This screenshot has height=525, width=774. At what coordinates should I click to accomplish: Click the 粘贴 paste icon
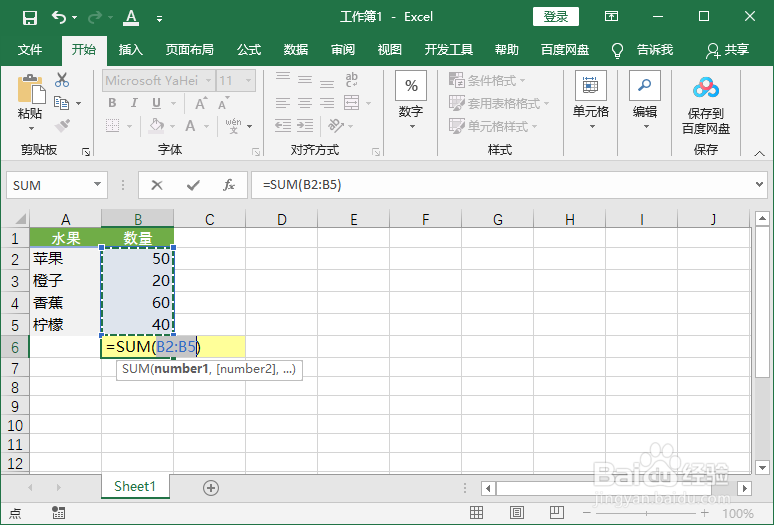pos(30,89)
